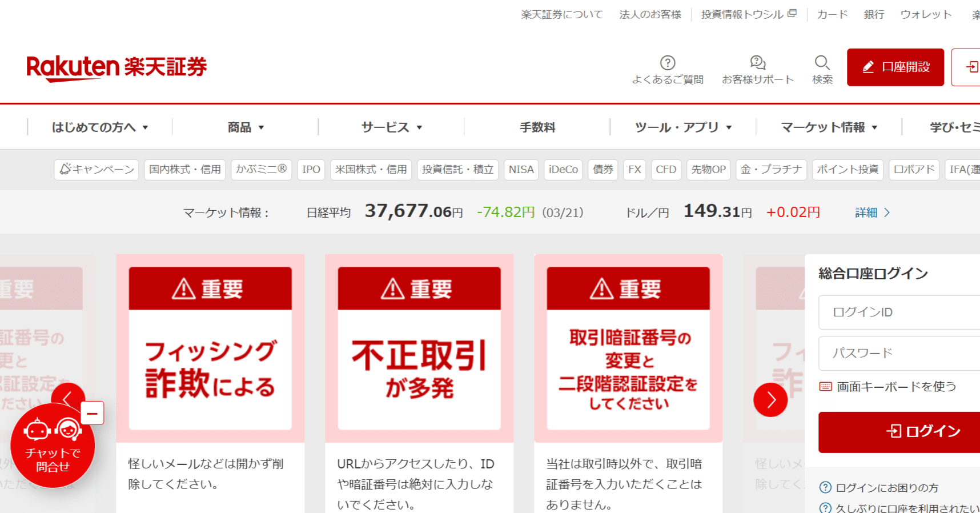This screenshot has height=513, width=980.
Task: Select キャンペーン tag with bell icon
Action: (97, 170)
